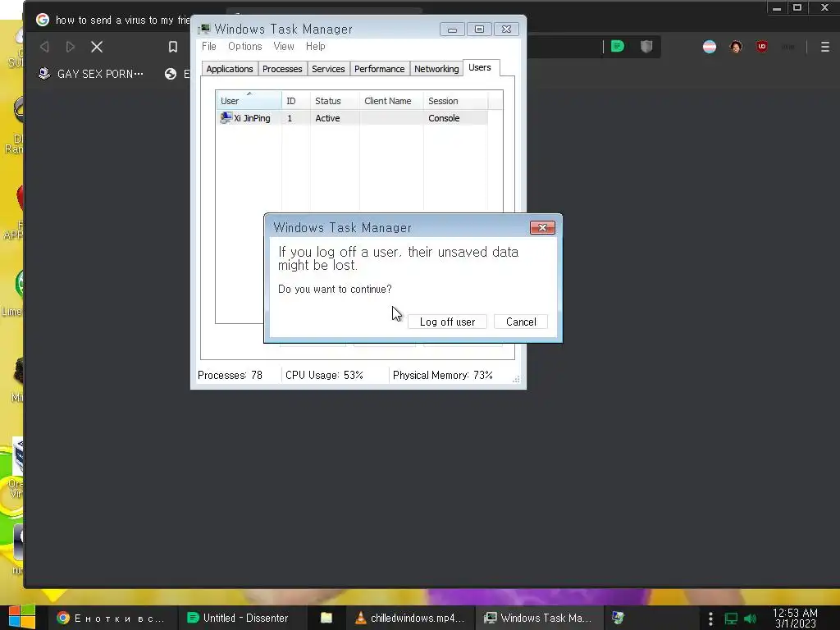
Task: Sort by the Session column header
Action: point(455,101)
